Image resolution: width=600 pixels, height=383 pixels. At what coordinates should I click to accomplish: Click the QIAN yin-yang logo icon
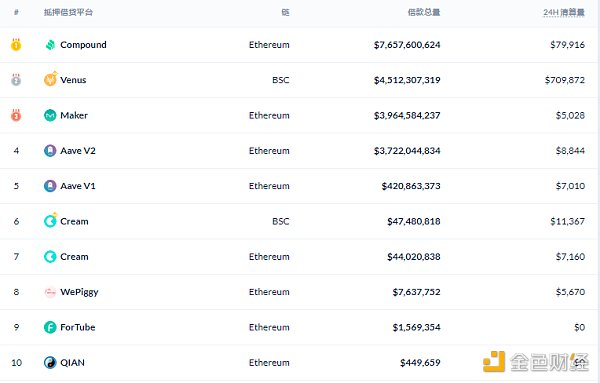(50, 362)
